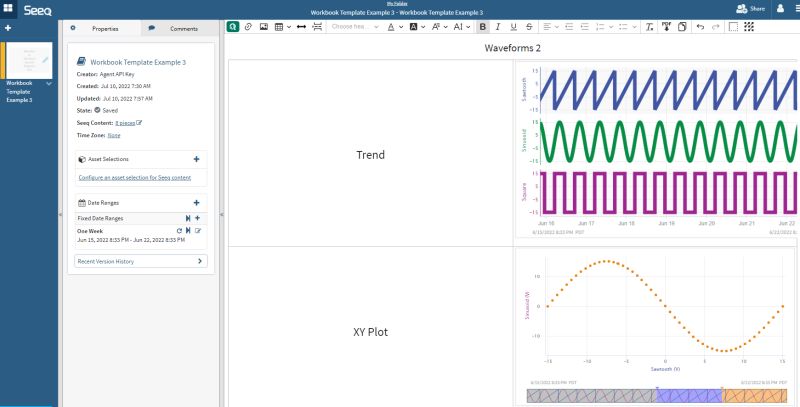
Task: Add a fixed date range with plus
Action: click(197, 218)
